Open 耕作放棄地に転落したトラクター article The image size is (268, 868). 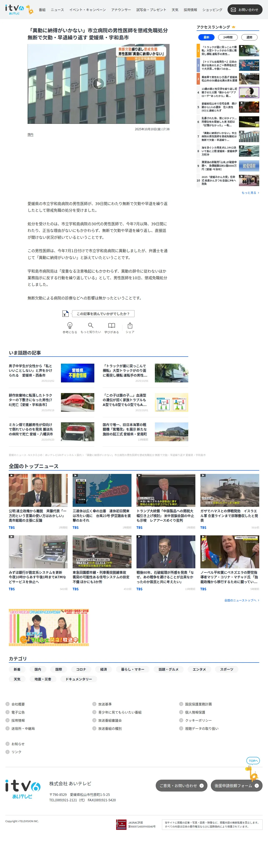tap(30, 400)
